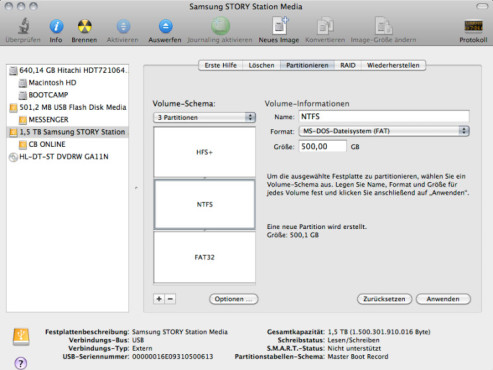Viewport: 493px width, 370px height.
Task: Click the USB drive icon in info footer
Action: click(x=21, y=337)
